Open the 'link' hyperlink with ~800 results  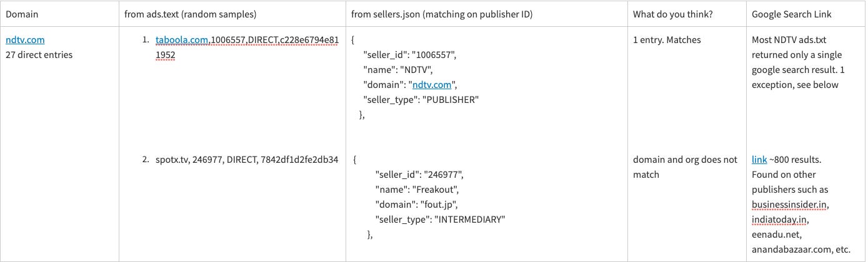point(759,160)
